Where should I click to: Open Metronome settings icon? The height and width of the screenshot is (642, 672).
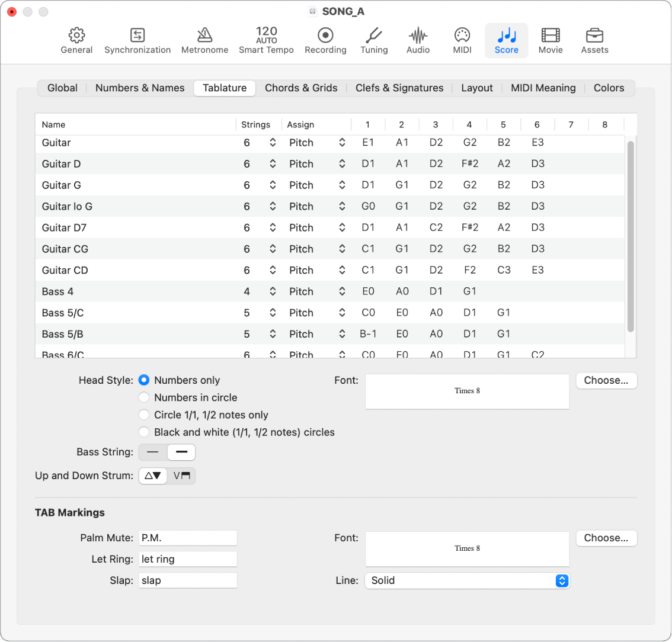[x=204, y=41]
